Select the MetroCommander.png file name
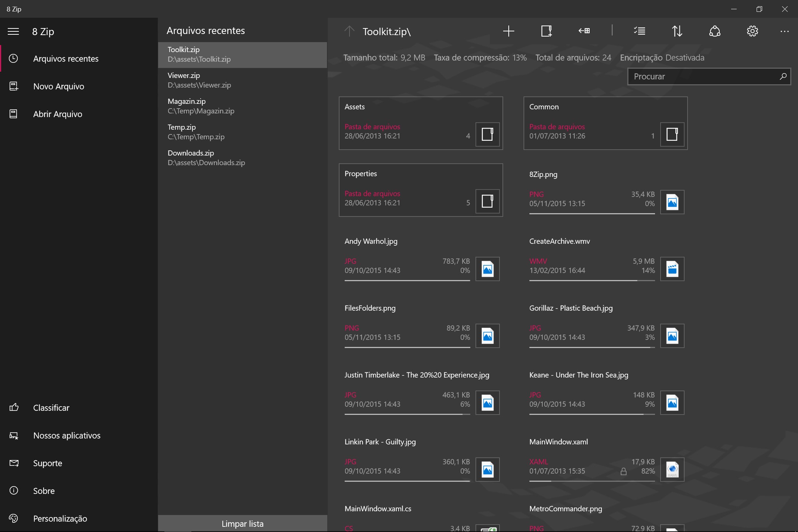 click(x=566, y=509)
